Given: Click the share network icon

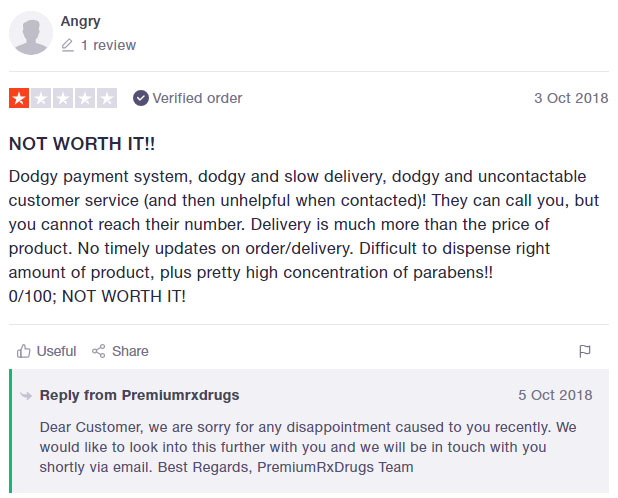Looking at the screenshot, I should pos(98,351).
